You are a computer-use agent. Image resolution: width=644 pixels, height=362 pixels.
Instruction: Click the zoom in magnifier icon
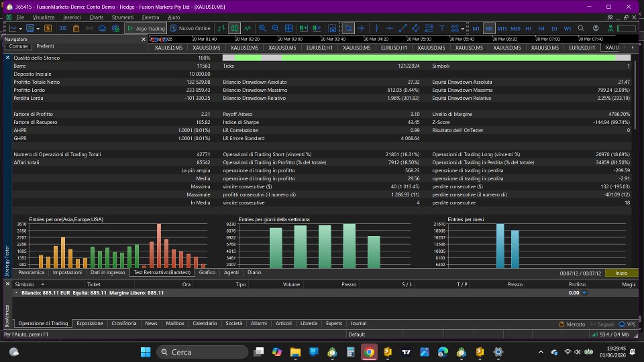pyautogui.click(x=262, y=28)
